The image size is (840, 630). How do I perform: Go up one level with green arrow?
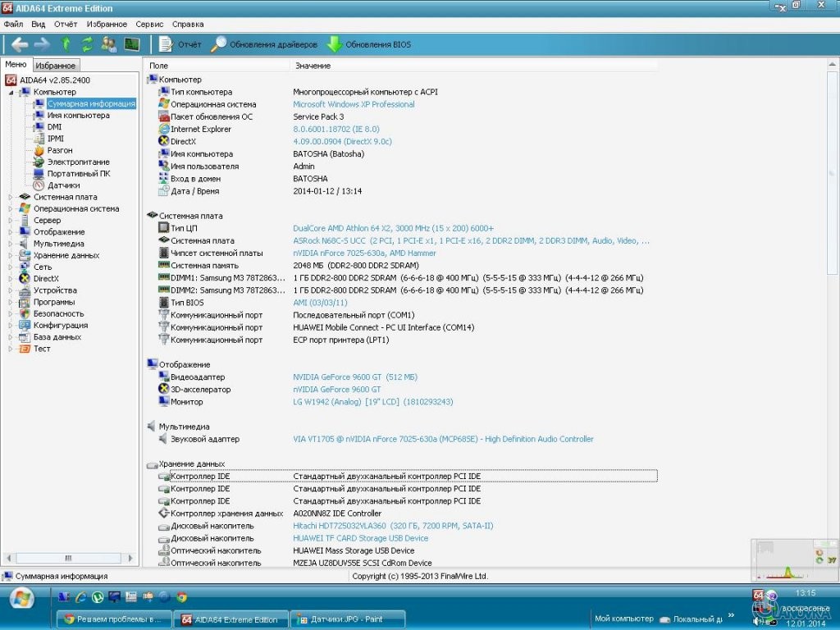point(66,44)
